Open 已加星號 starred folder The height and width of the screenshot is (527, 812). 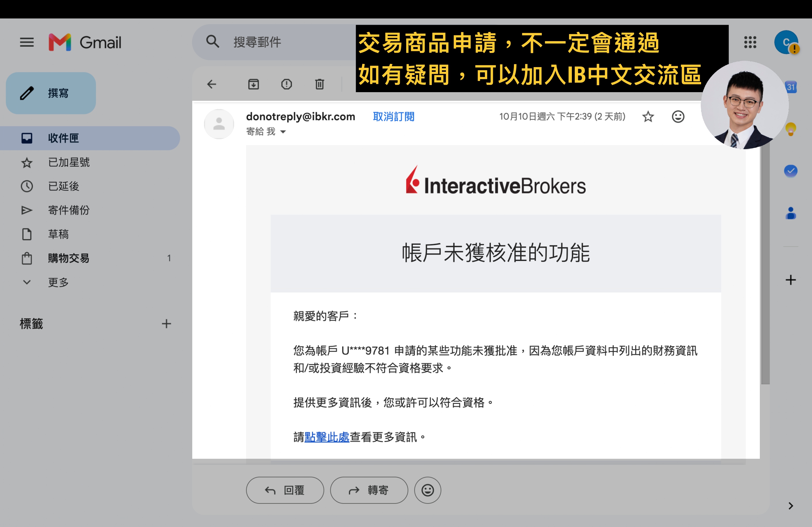[90, 162]
